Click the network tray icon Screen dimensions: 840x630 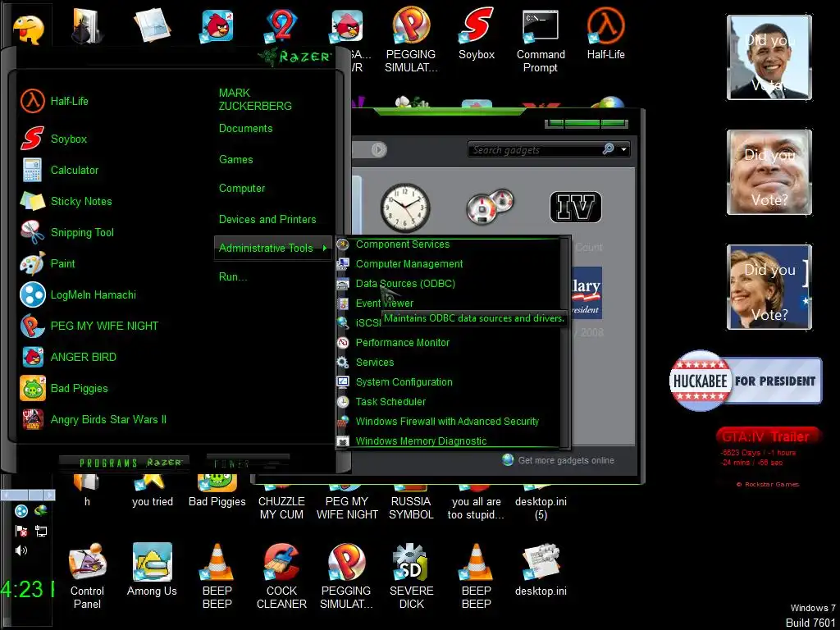click(x=41, y=531)
